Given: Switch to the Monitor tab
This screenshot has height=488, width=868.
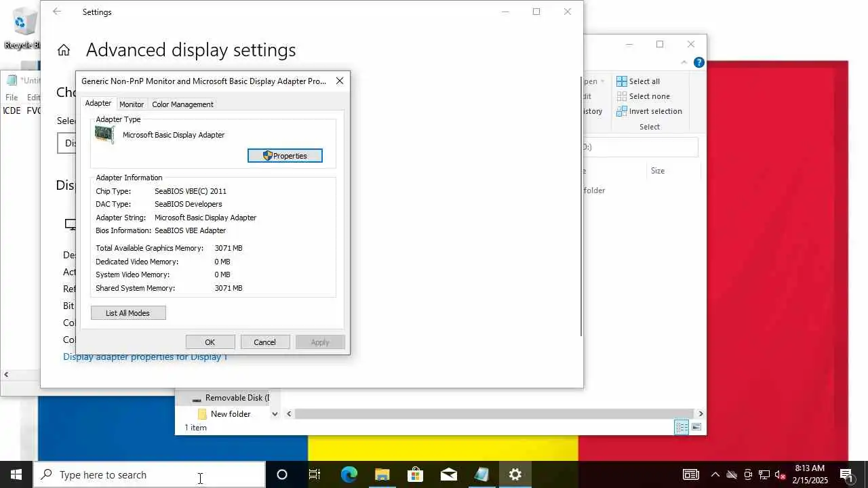Looking at the screenshot, I should tap(132, 104).
